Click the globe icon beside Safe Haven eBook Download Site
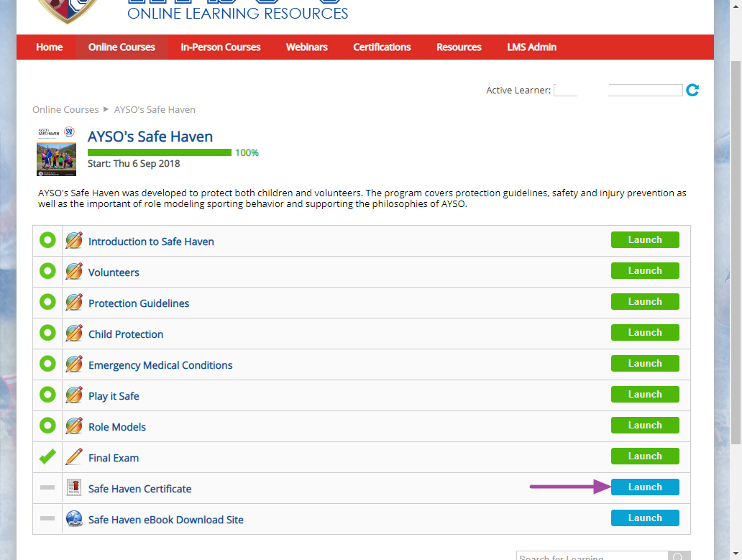742x560 pixels. coord(73,518)
